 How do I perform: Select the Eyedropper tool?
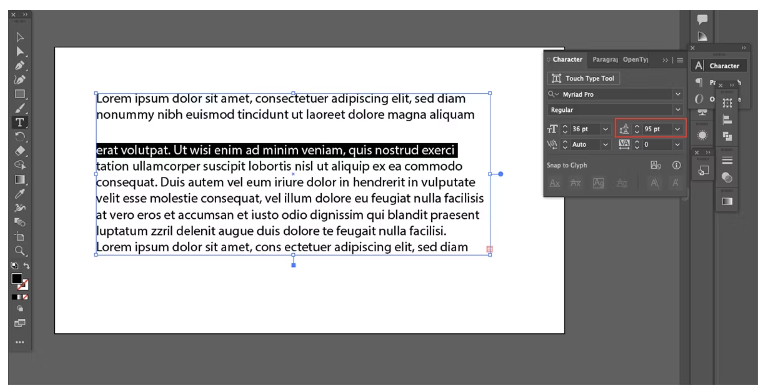tap(20, 194)
